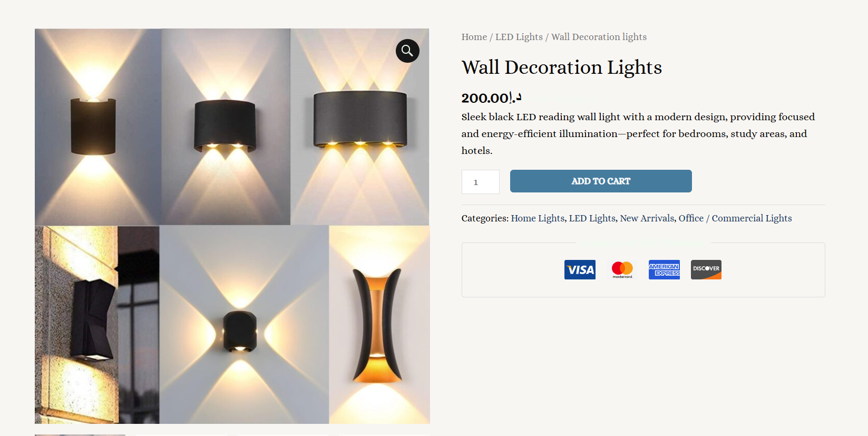Open Office / Commercial Lights category link
This screenshot has height=436, width=868.
point(735,218)
